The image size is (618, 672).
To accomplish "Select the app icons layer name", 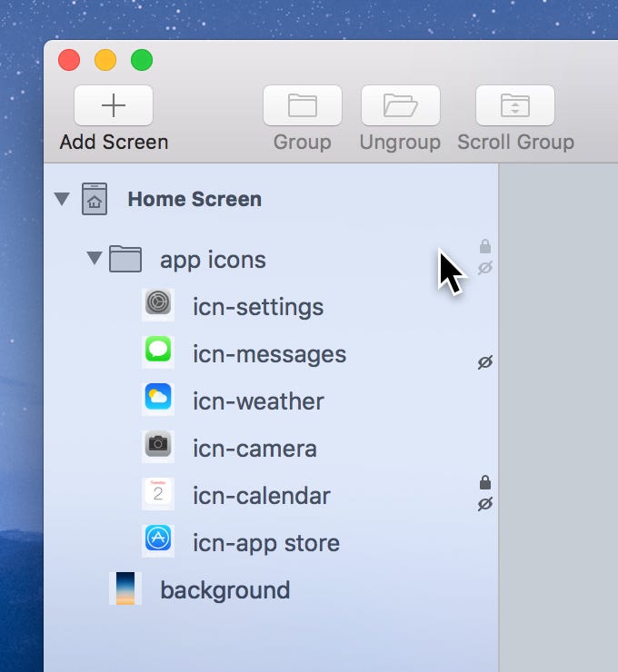I will coord(214,260).
